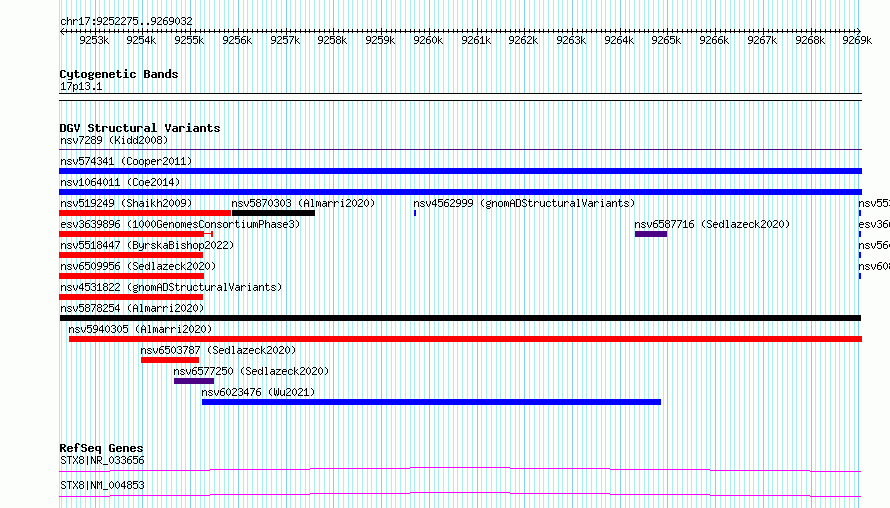This screenshot has width=890, height=508.
Task: Click the nsv6023476 (Wu2021) label
Action: click(x=258, y=392)
